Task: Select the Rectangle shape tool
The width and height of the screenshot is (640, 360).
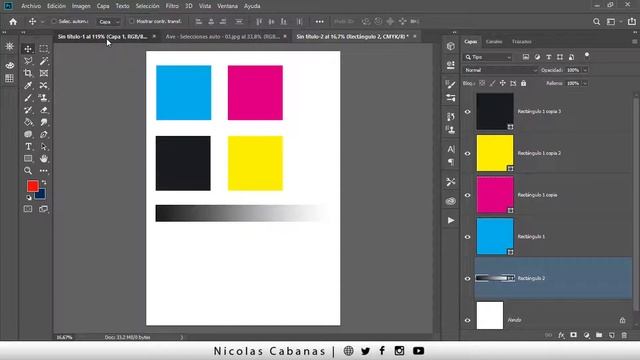Action: click(28, 159)
